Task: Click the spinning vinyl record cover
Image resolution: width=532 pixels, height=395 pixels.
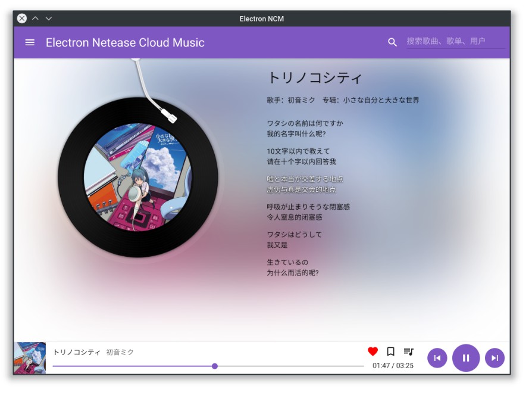Action: (138, 178)
